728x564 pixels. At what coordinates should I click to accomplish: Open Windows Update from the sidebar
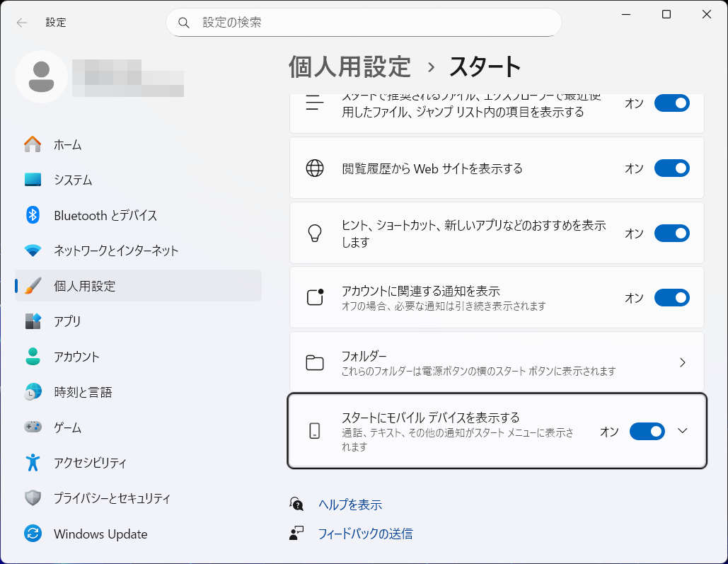click(139, 534)
